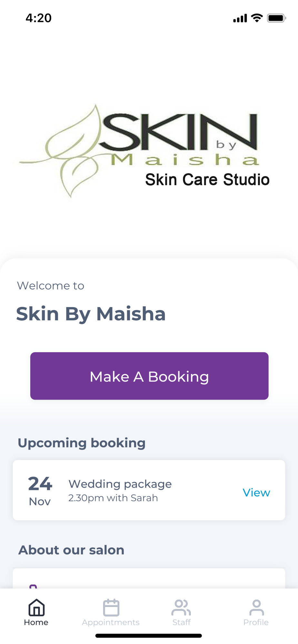Click the Make A Booking button

pos(149,376)
